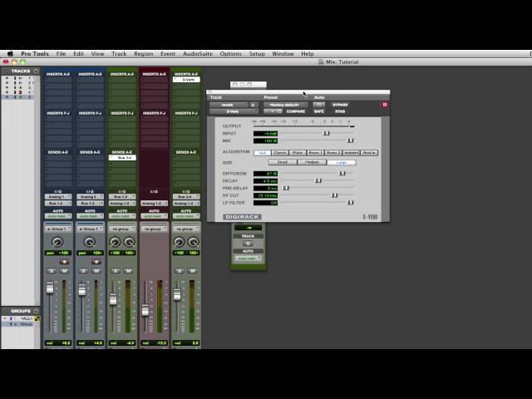Toggle the visibility dot for track 2 in the Tracks list
The width and height of the screenshot is (532, 399).
(7, 83)
